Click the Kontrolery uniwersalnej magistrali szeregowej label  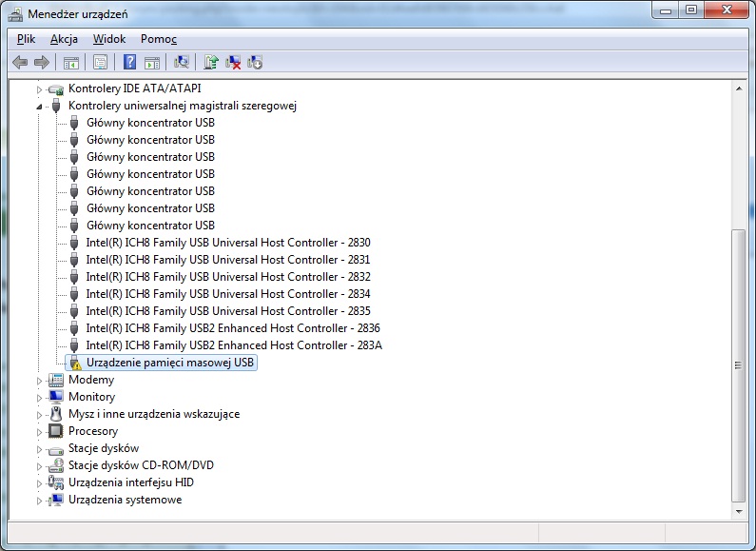click(183, 106)
